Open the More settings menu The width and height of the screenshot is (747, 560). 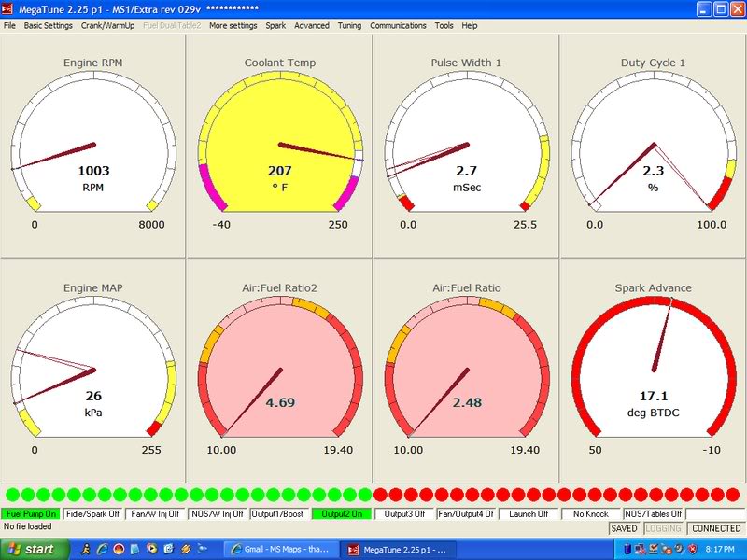click(233, 26)
